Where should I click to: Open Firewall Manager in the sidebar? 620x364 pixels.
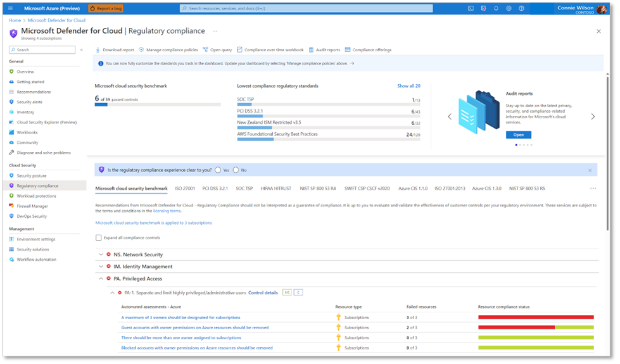pyautogui.click(x=32, y=206)
